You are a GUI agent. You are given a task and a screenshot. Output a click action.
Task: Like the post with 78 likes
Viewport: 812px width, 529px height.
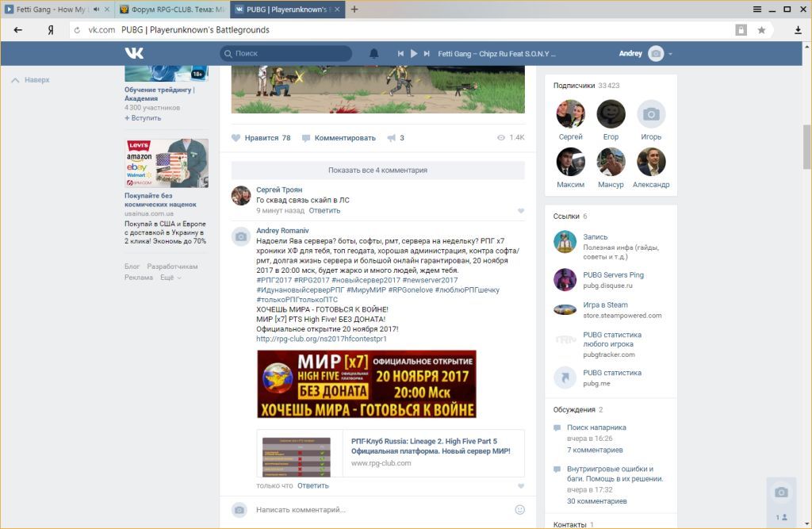click(x=260, y=138)
